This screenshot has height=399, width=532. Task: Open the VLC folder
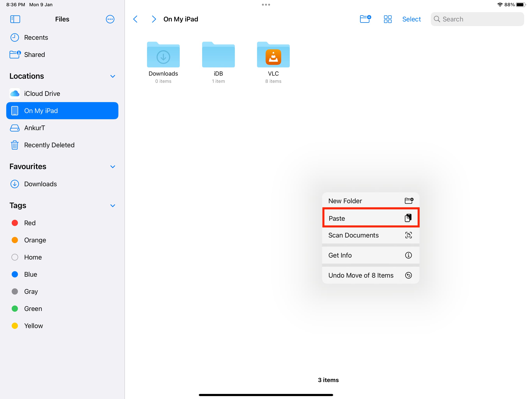pos(273,55)
